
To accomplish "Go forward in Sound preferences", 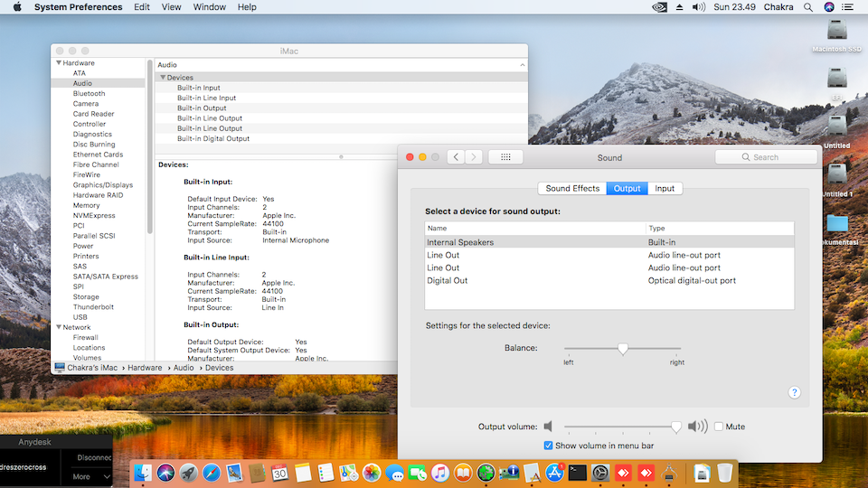I will point(473,157).
